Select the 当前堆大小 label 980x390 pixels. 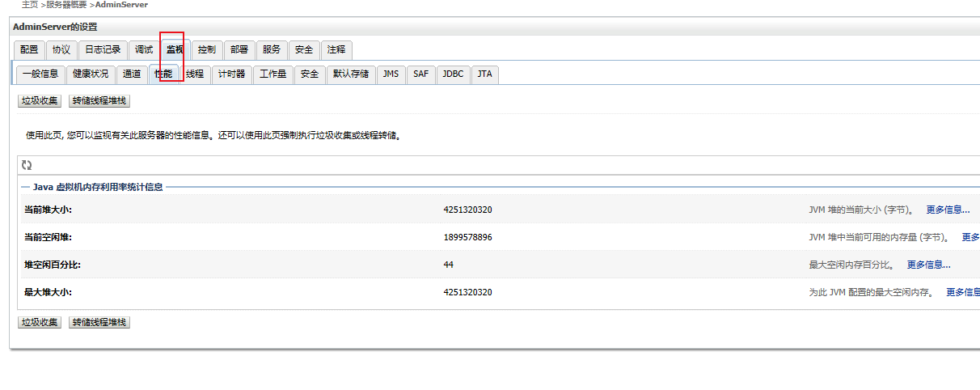(x=49, y=210)
